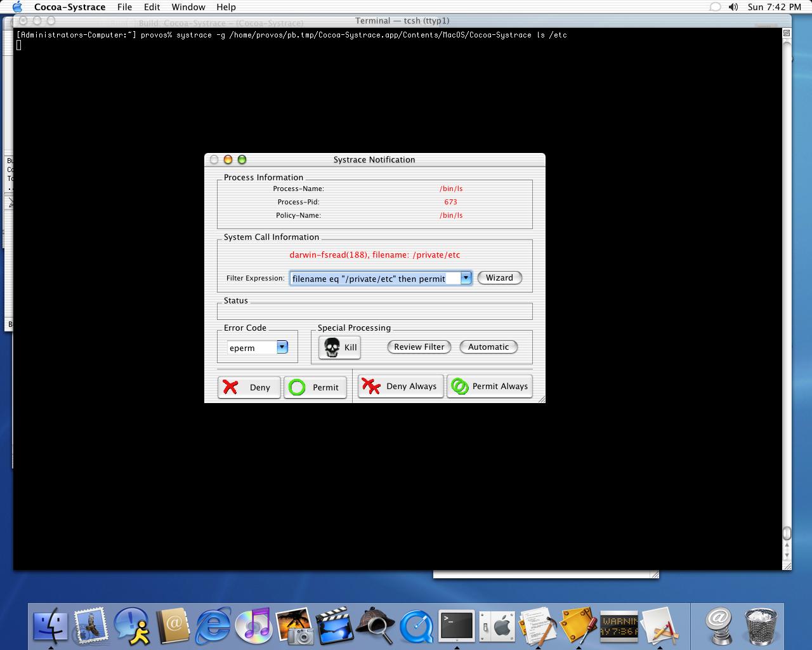The width and height of the screenshot is (812, 650).
Task: Open Terminal from the dock
Action: 456,626
